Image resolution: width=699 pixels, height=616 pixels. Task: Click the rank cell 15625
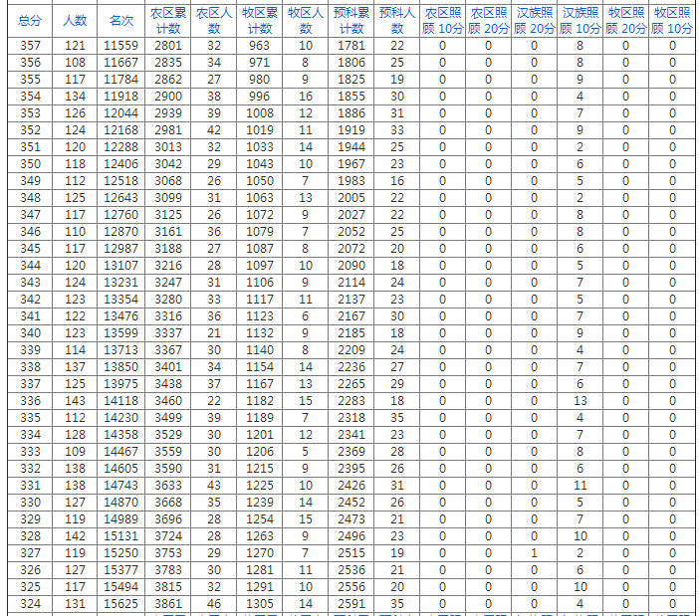click(x=121, y=604)
